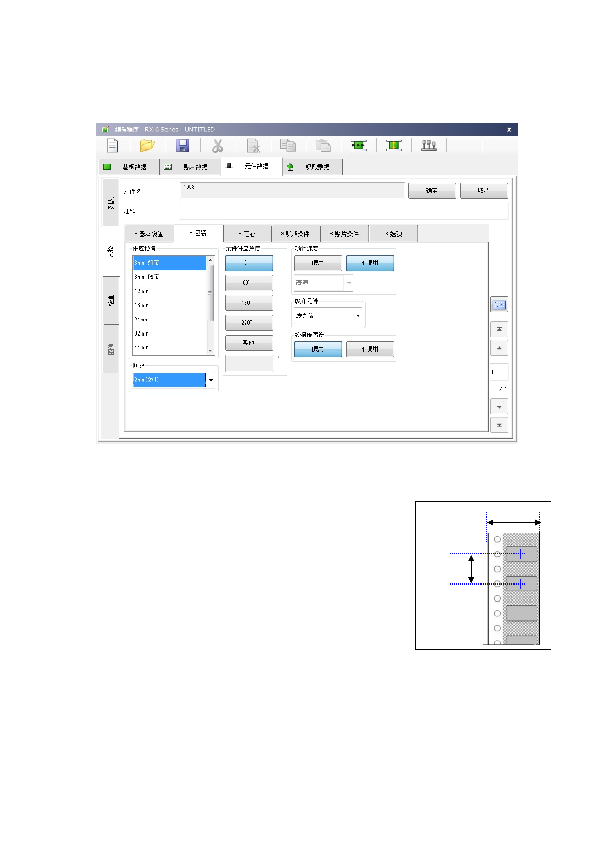Select the 包装 sub-tab
614x868 pixels.
[x=198, y=233]
